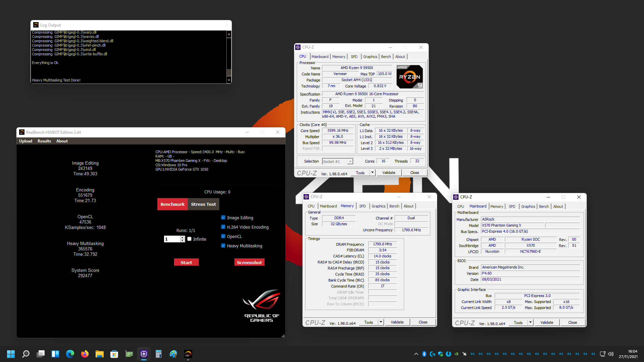Open Microsoft Store from the taskbar
Screen dimensions: 644x362
point(114,354)
